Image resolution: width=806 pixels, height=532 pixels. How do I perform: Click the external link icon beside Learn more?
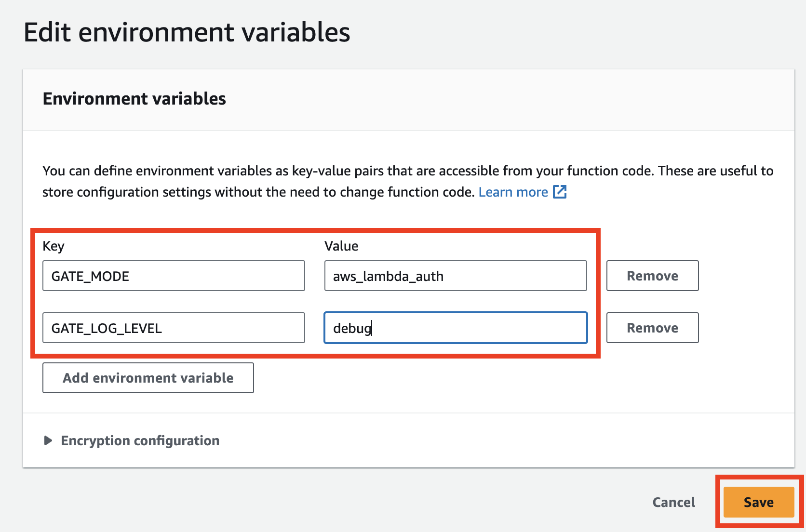[x=560, y=192]
